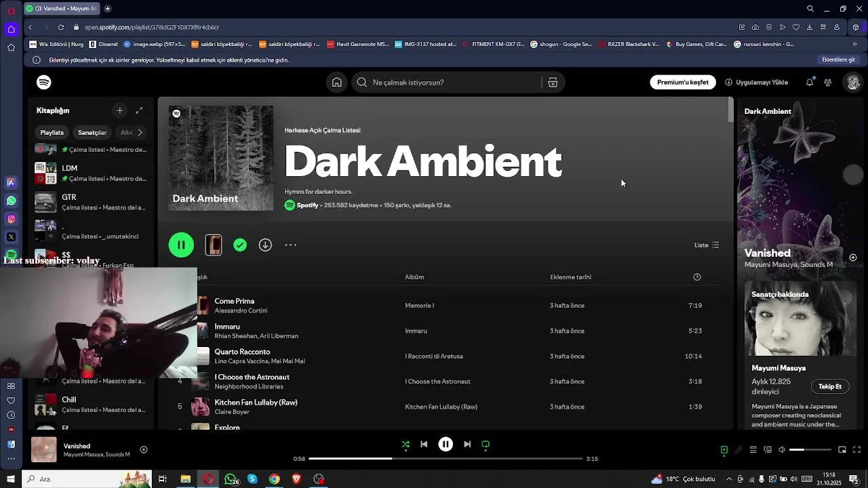
Task: Open artist Alessandro Cortini link
Action: coord(241,310)
